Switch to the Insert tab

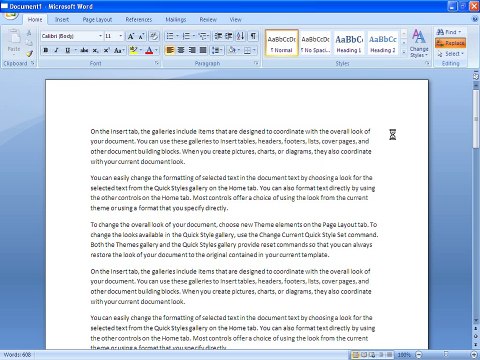[62, 20]
